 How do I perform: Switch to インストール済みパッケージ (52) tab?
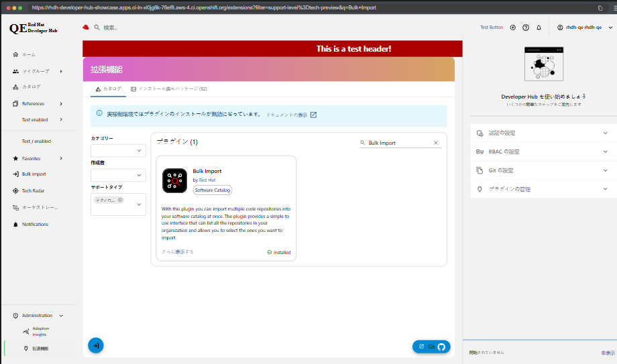pyautogui.click(x=169, y=89)
